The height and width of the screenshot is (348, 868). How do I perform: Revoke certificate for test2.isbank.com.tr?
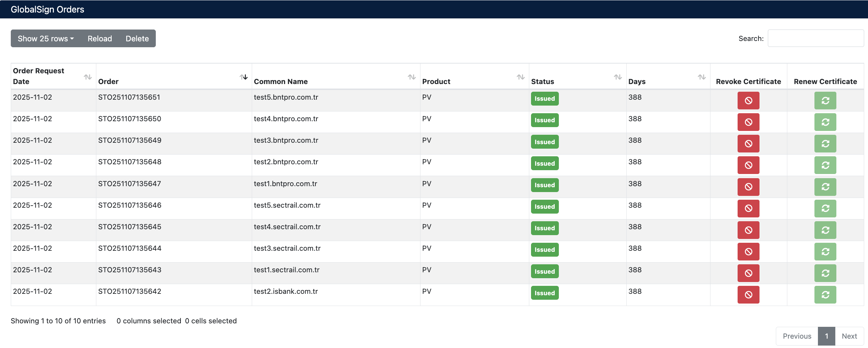[x=748, y=295]
